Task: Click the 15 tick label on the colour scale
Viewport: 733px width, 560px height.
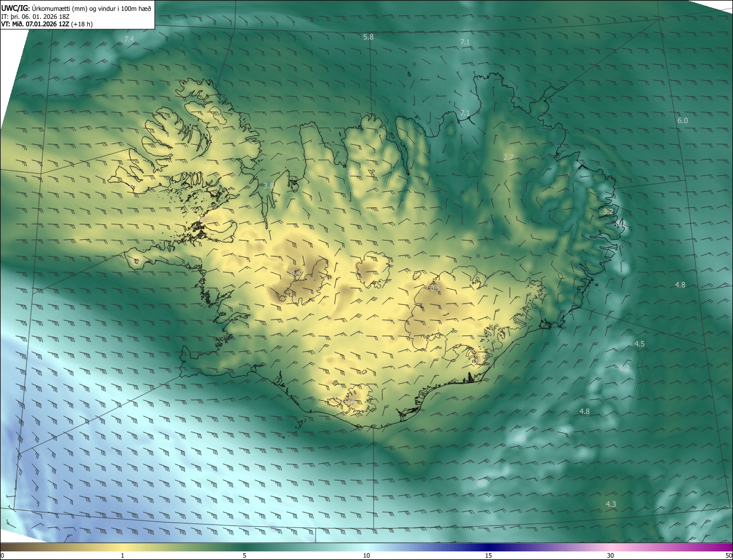Action: click(x=488, y=556)
